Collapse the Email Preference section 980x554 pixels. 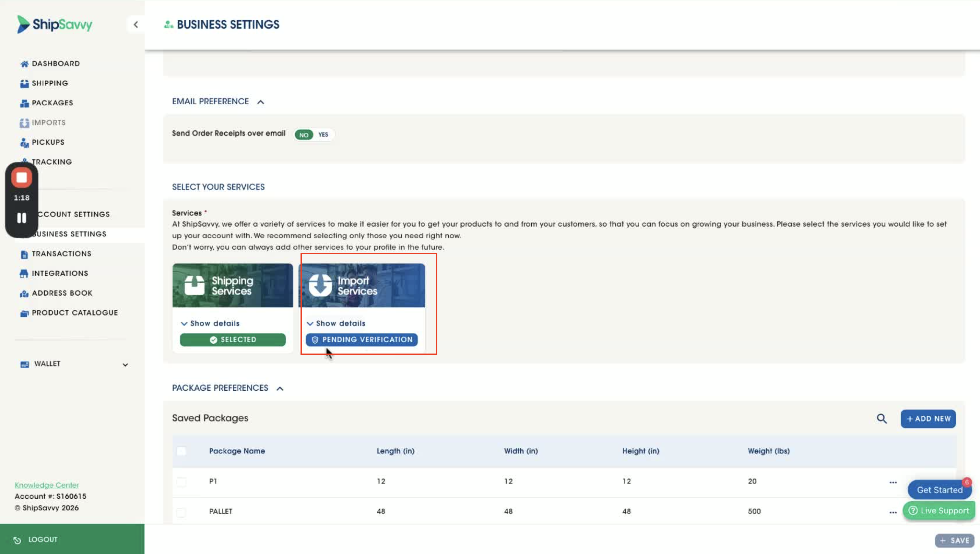(x=261, y=102)
